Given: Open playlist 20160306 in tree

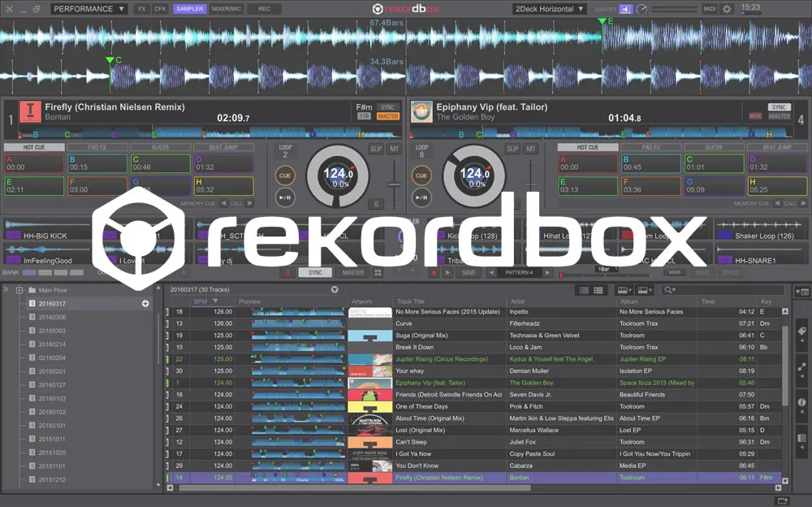Looking at the screenshot, I should (52, 317).
